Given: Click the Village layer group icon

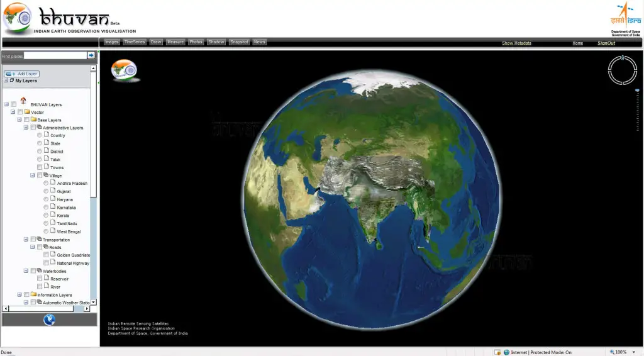Looking at the screenshot, I should point(46,175).
